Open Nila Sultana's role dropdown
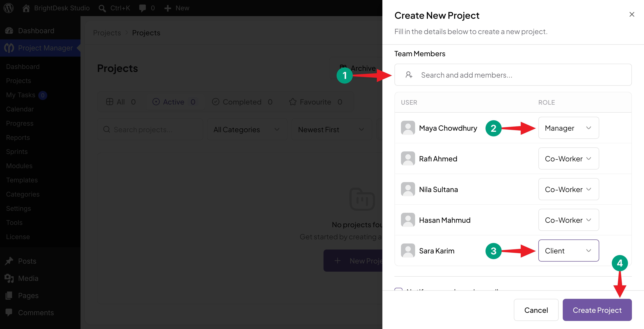 coord(569,189)
